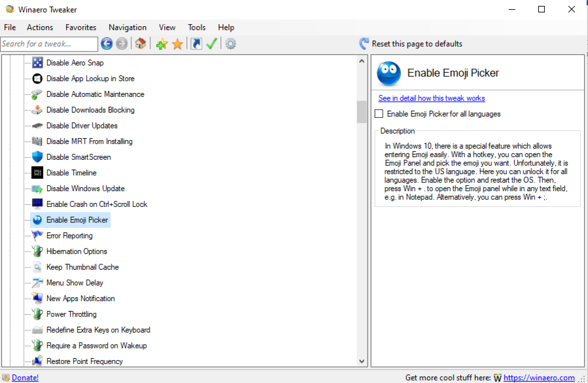The height and width of the screenshot is (383, 588).
Task: Select the 'Keep Thumbnail Cache' row text
Action: coord(82,267)
